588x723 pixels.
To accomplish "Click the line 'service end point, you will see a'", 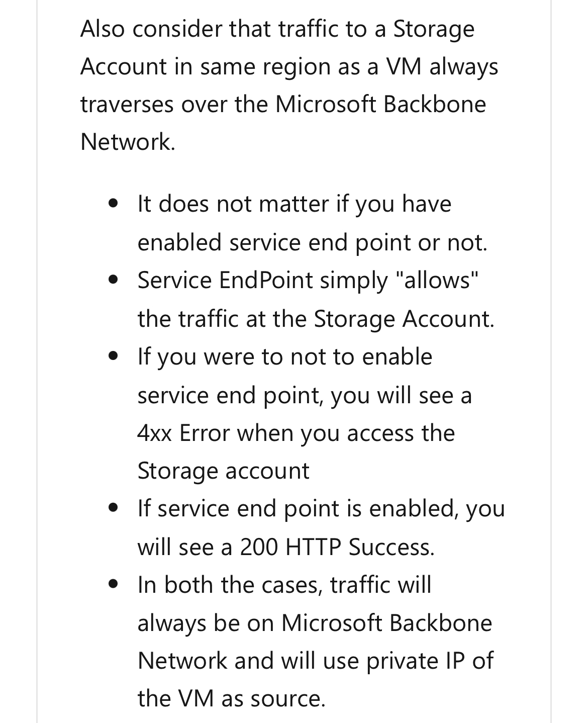I will pos(305,396).
